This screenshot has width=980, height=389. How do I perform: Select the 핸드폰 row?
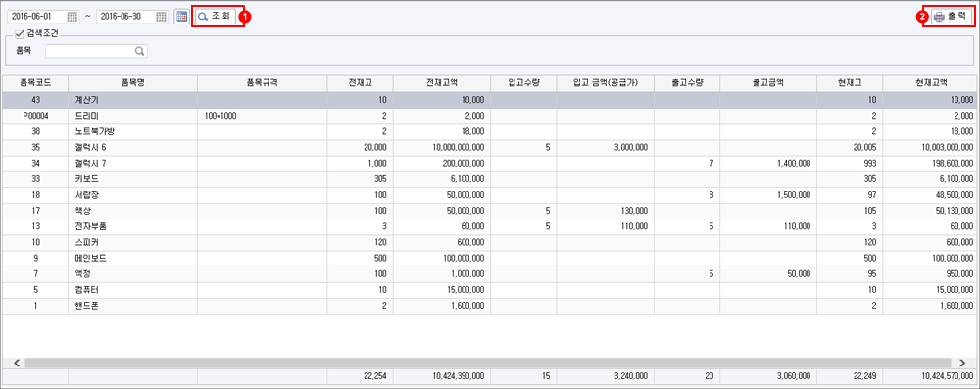490,306
